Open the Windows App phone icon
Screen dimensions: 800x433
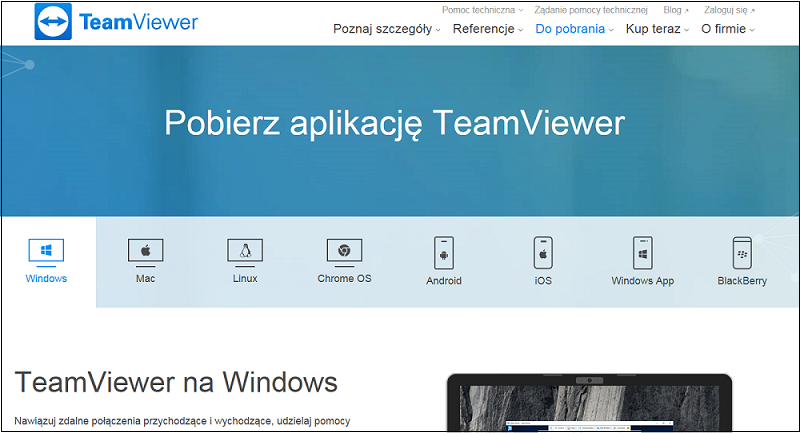(x=642, y=252)
